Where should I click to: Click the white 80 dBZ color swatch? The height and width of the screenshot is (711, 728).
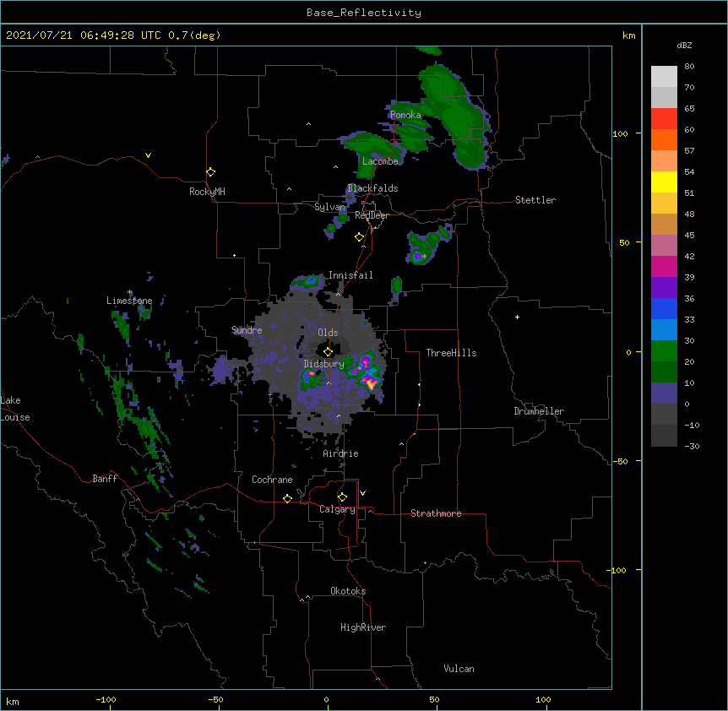tap(664, 77)
